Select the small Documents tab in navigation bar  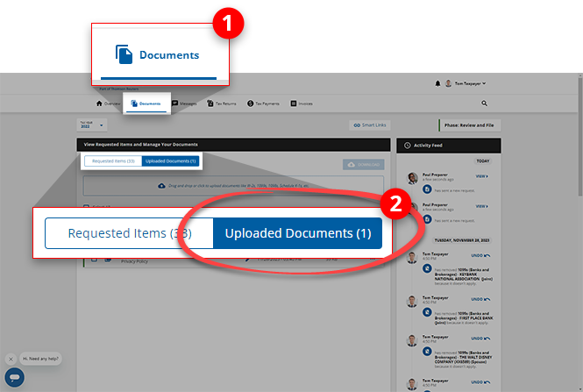point(146,103)
